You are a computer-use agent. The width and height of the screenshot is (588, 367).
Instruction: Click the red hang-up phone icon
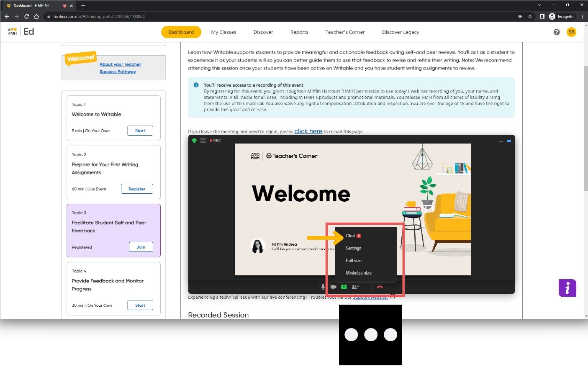click(380, 287)
